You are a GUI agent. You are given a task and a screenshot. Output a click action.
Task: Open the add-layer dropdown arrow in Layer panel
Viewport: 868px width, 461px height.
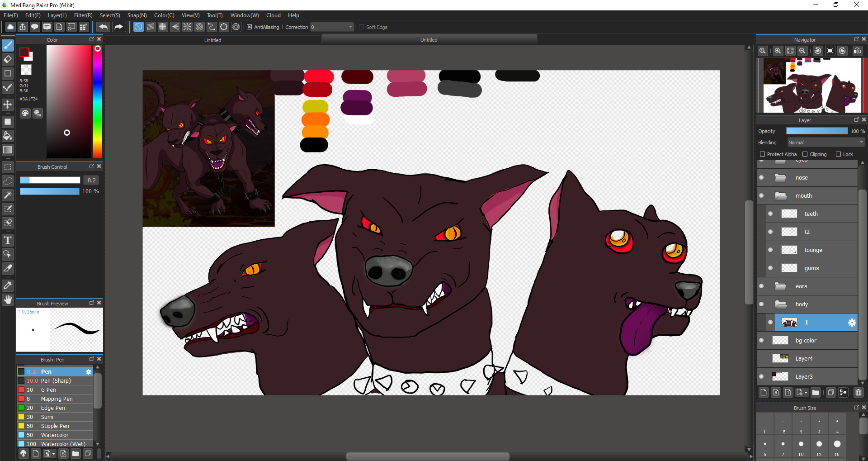tap(806, 393)
